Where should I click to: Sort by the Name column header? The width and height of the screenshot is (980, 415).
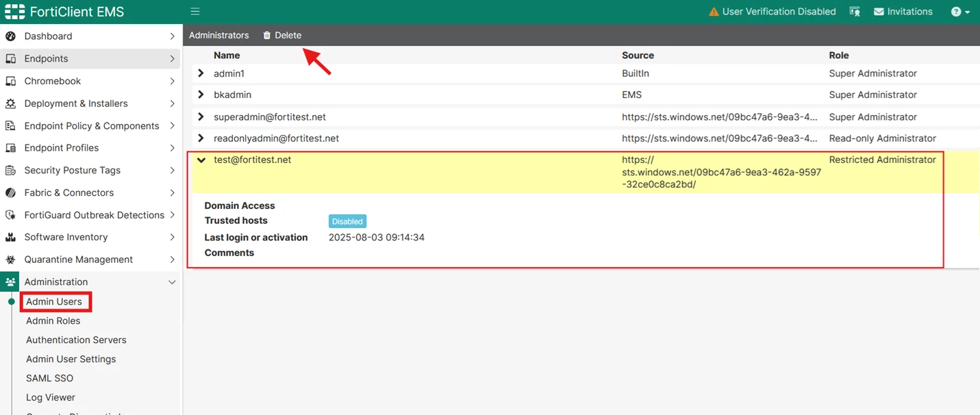pyautogui.click(x=227, y=55)
